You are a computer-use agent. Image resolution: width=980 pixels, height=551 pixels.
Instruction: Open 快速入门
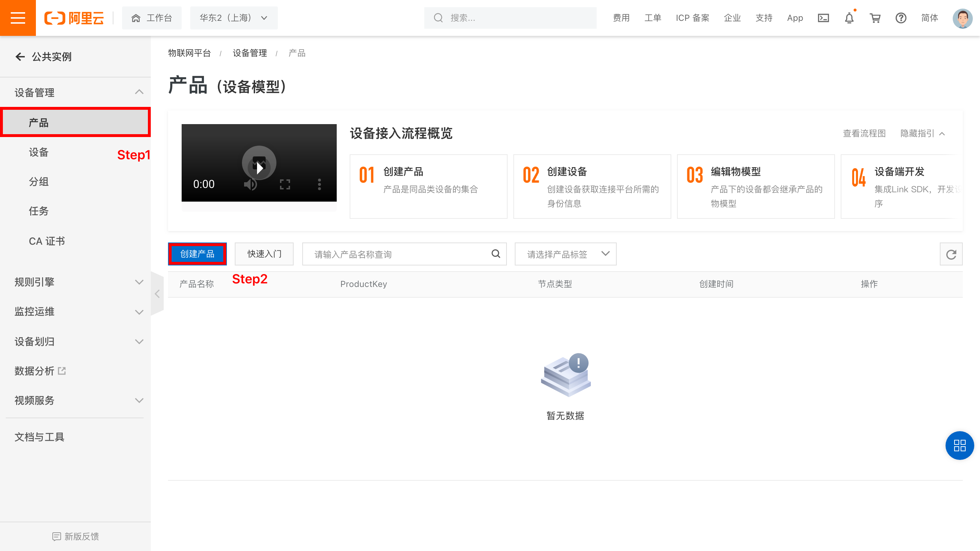point(264,254)
